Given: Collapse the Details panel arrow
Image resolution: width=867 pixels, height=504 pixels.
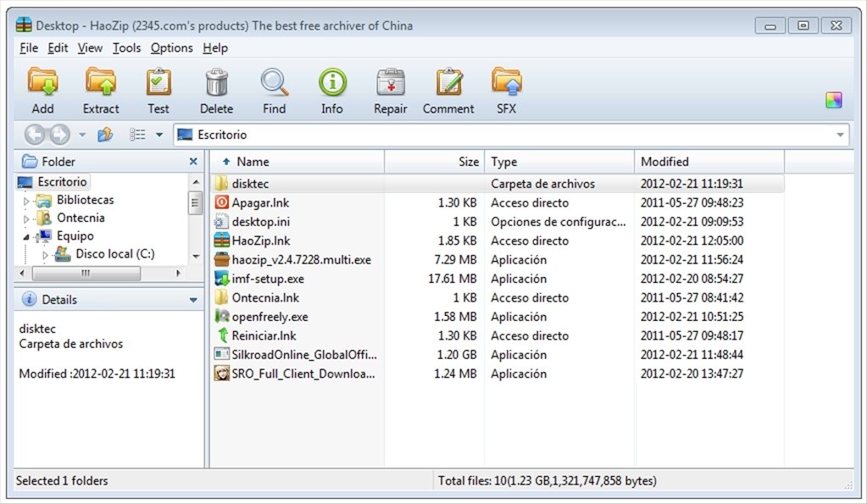Looking at the screenshot, I should point(193,300).
